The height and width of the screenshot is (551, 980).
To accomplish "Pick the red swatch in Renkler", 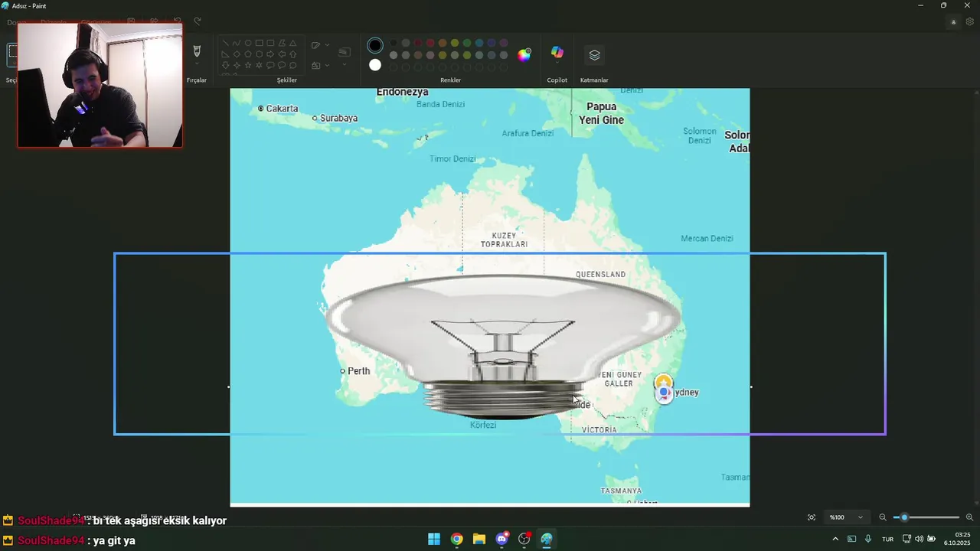I will [430, 43].
